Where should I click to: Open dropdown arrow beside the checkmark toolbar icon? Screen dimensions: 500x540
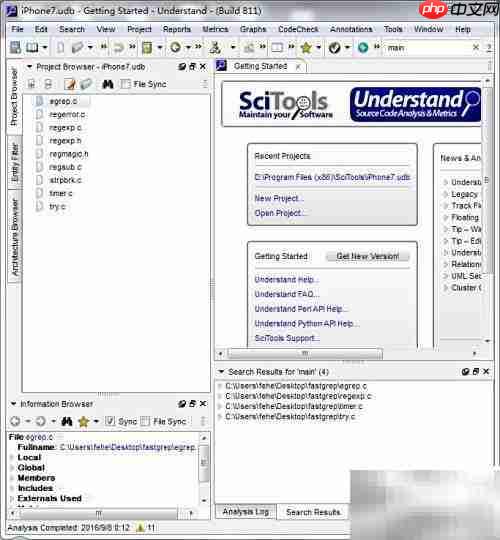[347, 48]
